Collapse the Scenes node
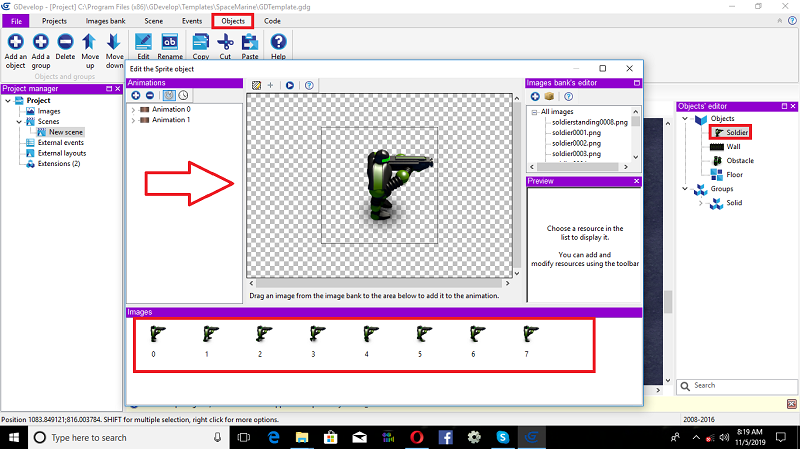800x449 pixels. point(19,122)
